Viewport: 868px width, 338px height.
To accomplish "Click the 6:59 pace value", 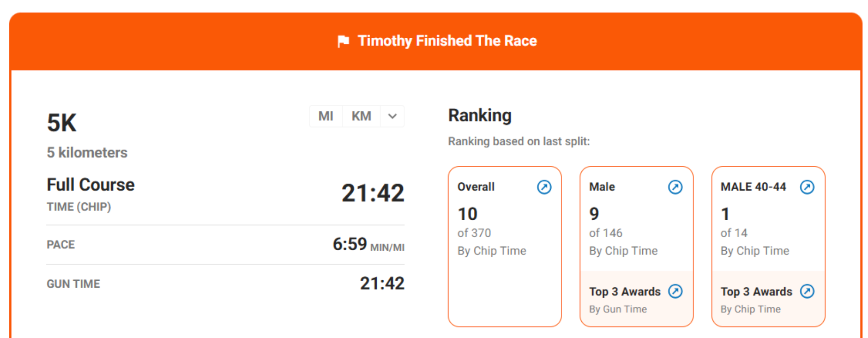I will point(350,244).
